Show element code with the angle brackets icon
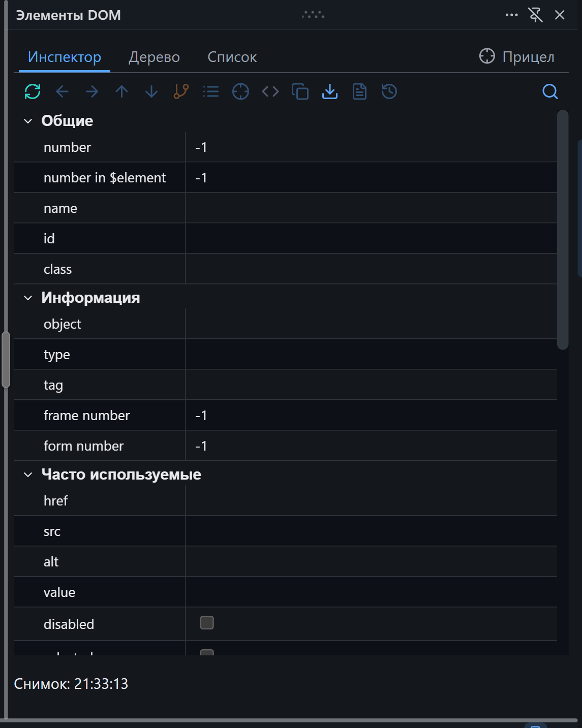Screen dimensions: 582x728 [x=270, y=91]
